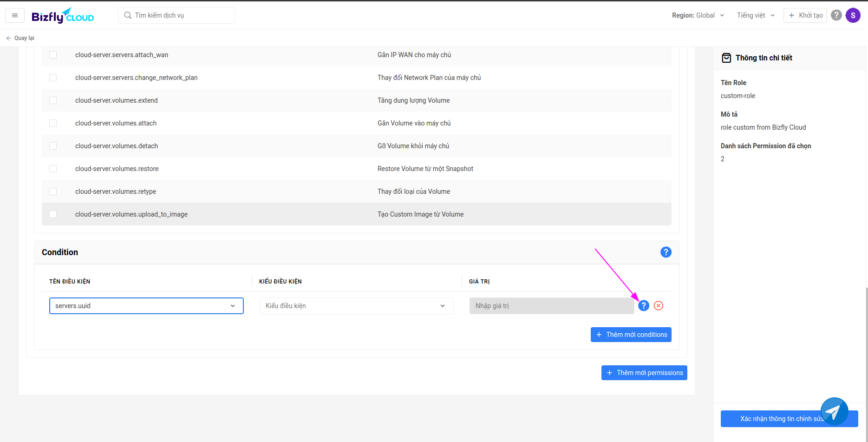Click the Condition section help icon
Image resolution: width=868 pixels, height=442 pixels.
click(666, 252)
